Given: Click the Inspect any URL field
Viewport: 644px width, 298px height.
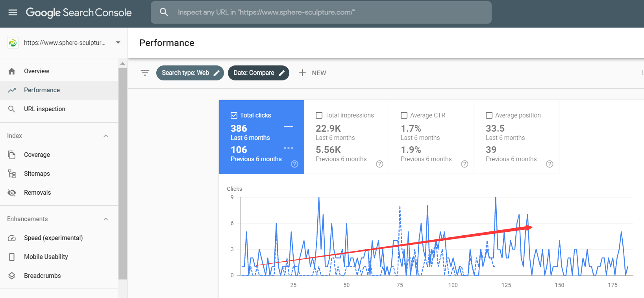Looking at the screenshot, I should pyautogui.click(x=321, y=12).
